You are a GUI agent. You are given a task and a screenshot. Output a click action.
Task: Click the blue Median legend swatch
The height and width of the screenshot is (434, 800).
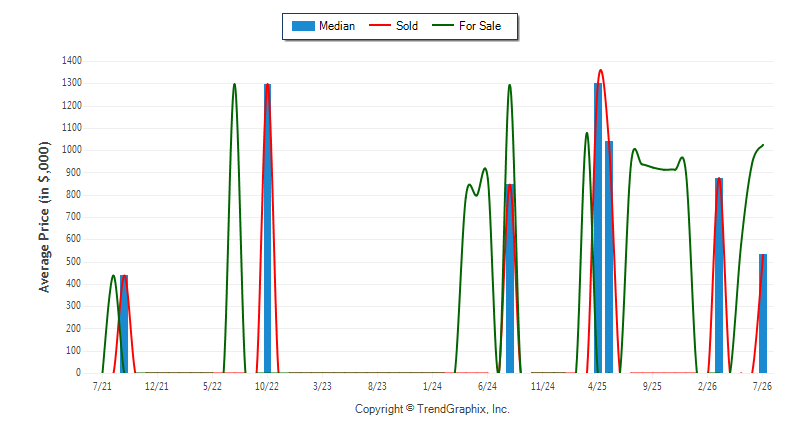coord(303,26)
